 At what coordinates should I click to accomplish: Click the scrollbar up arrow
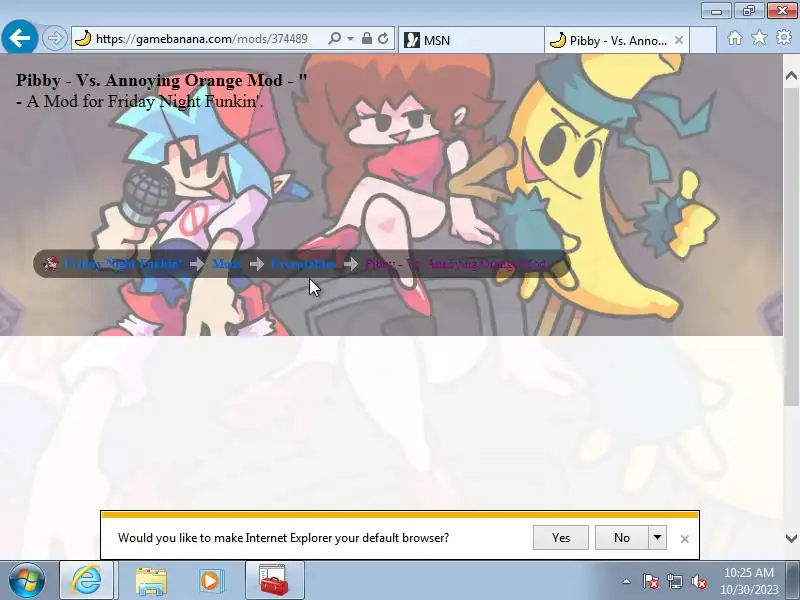coord(791,76)
